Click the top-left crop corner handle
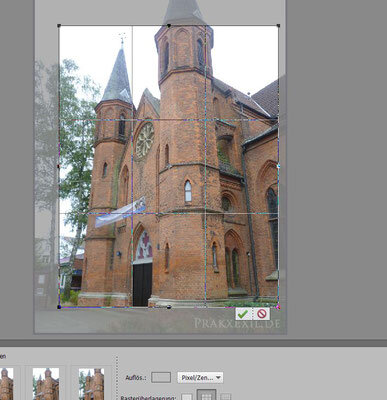Viewport: 387px width, 400px height. (59, 26)
